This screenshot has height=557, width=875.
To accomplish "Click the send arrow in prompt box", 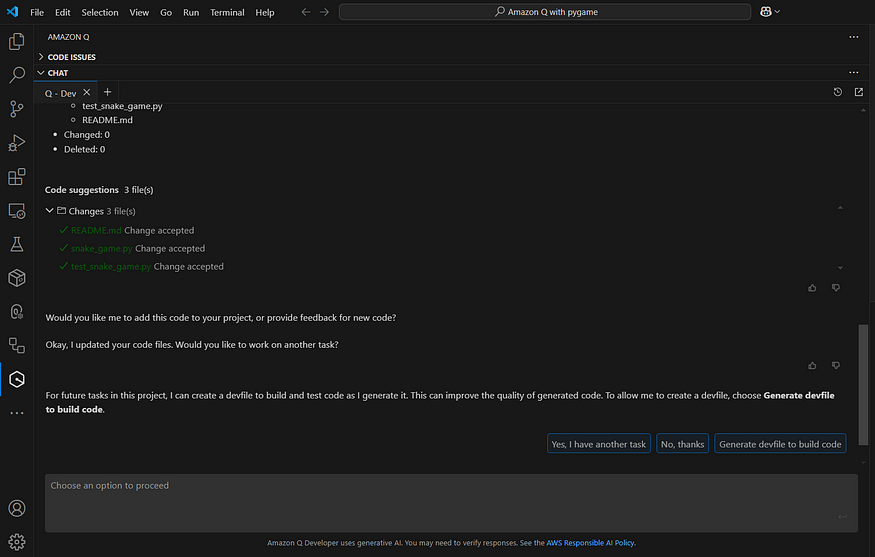I will 843,517.
